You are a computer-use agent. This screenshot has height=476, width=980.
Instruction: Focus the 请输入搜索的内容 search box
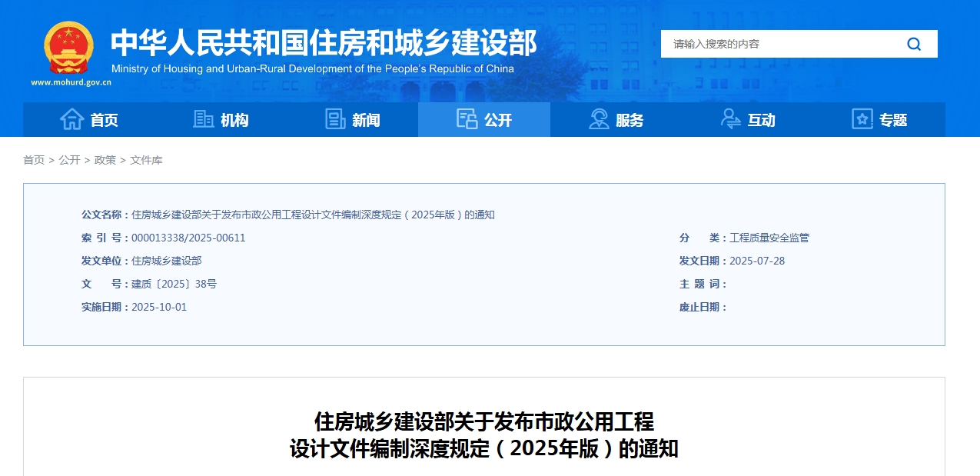click(x=776, y=44)
